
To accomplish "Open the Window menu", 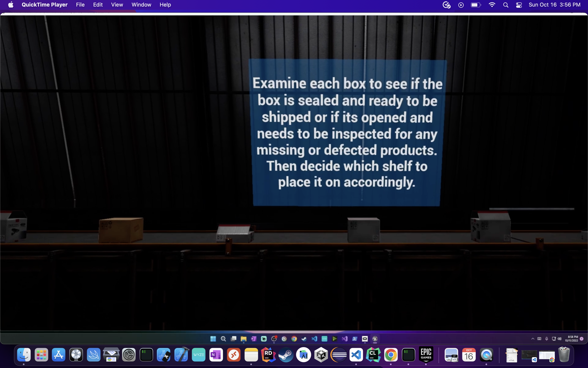I will [x=141, y=5].
